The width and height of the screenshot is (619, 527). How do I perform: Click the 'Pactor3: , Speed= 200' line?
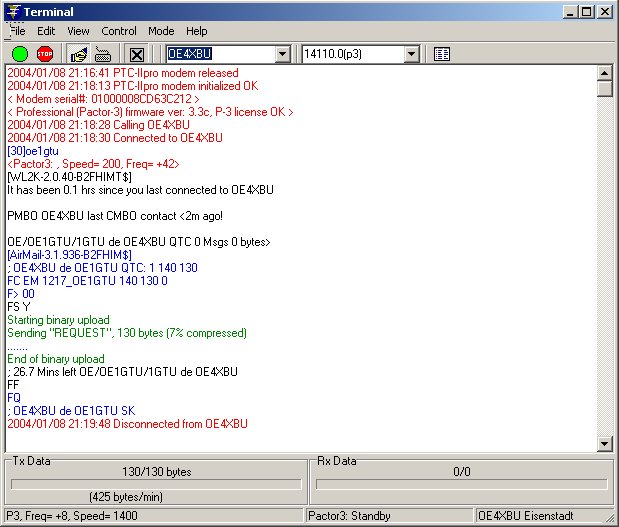93,164
